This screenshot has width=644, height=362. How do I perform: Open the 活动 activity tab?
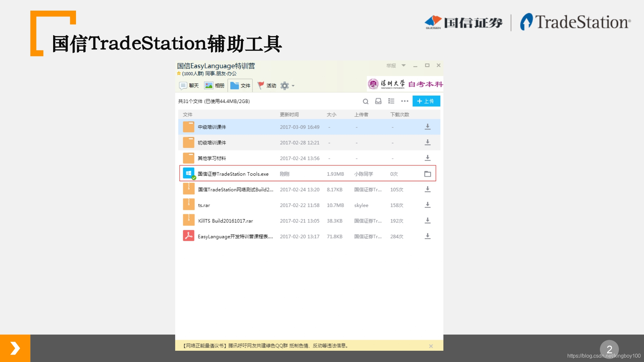point(267,86)
